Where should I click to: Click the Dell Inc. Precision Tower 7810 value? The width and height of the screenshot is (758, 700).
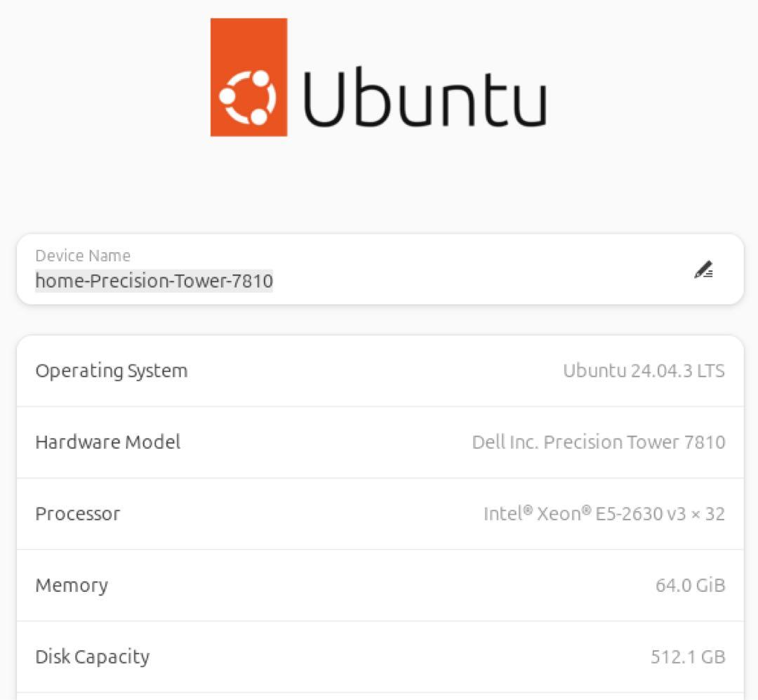pyautogui.click(x=598, y=442)
